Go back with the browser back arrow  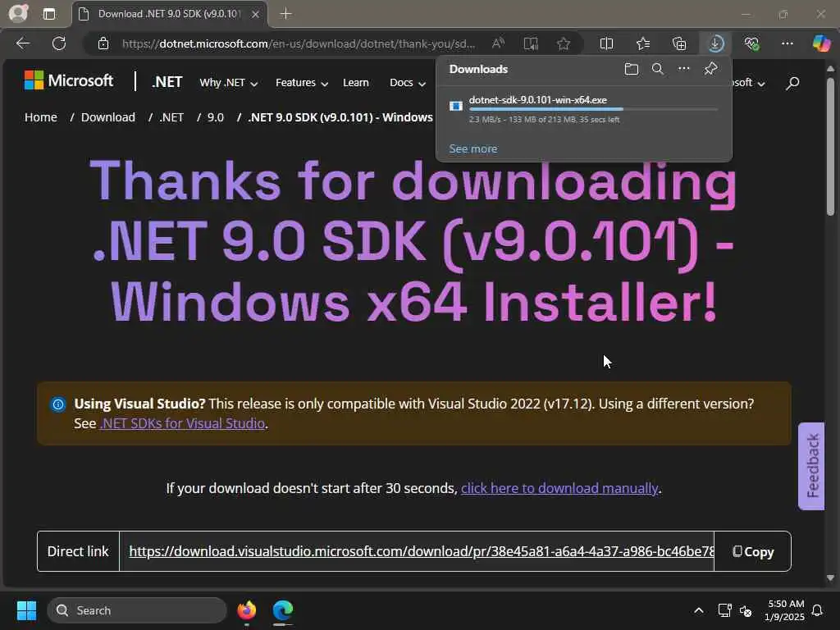pyautogui.click(x=23, y=43)
